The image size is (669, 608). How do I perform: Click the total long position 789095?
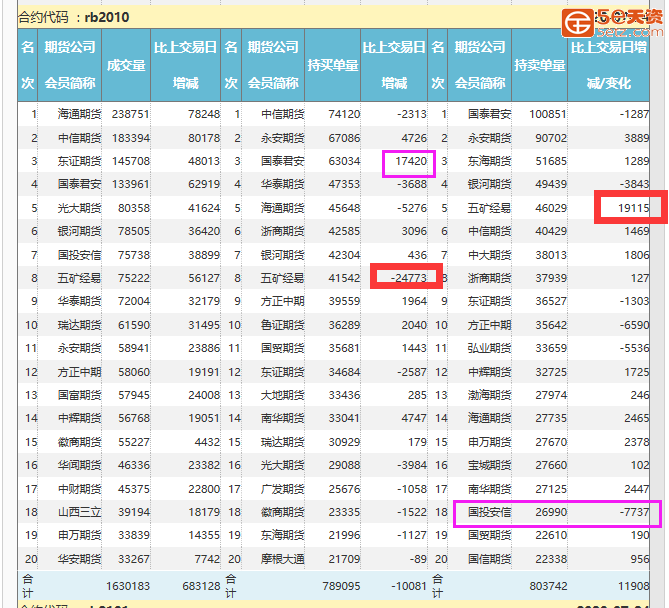click(335, 585)
